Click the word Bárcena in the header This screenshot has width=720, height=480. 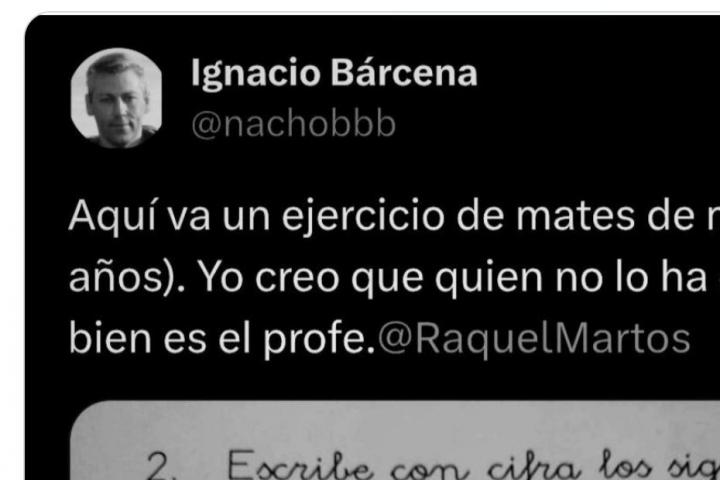[x=404, y=73]
